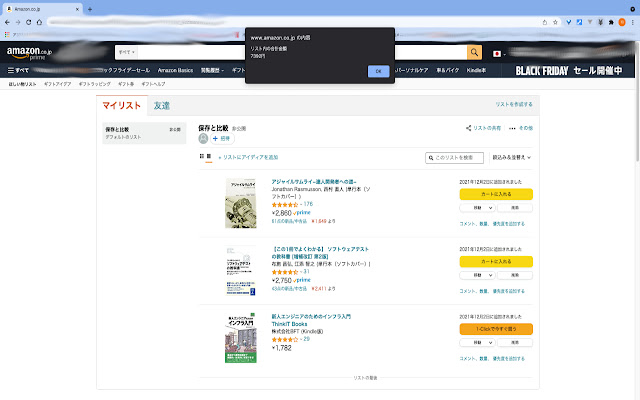Screen dimensions: 640x400
Task: Bookmark this page with the star icon
Action: [555, 22]
